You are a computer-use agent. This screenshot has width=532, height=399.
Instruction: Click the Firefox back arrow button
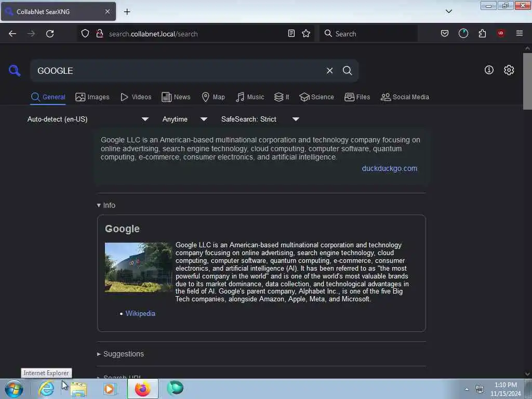pyautogui.click(x=12, y=34)
